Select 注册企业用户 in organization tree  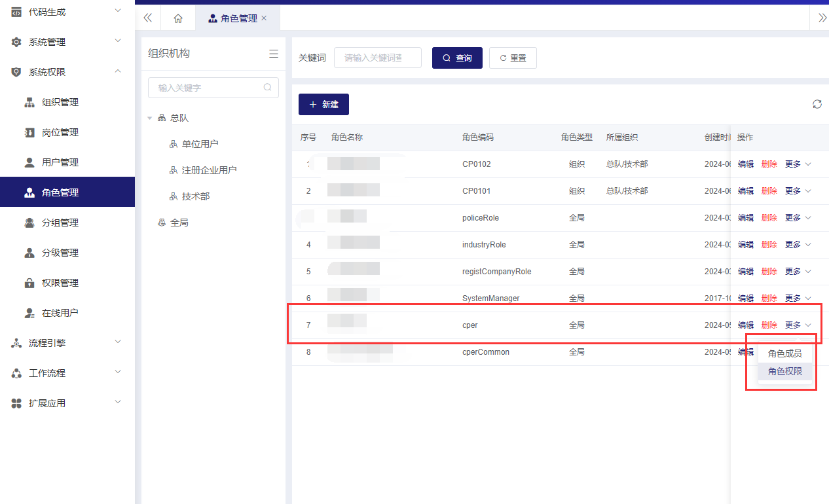pyautogui.click(x=209, y=170)
